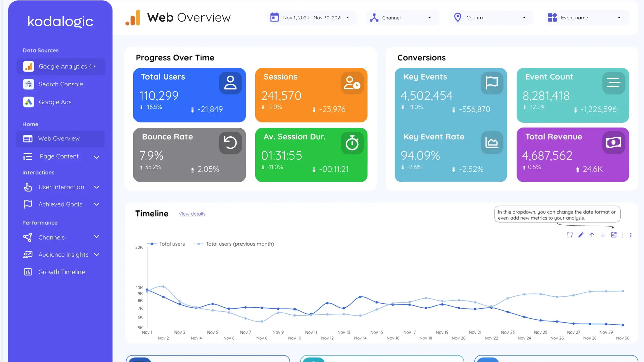Click the View details link
The image size is (644, 362).
tap(192, 214)
